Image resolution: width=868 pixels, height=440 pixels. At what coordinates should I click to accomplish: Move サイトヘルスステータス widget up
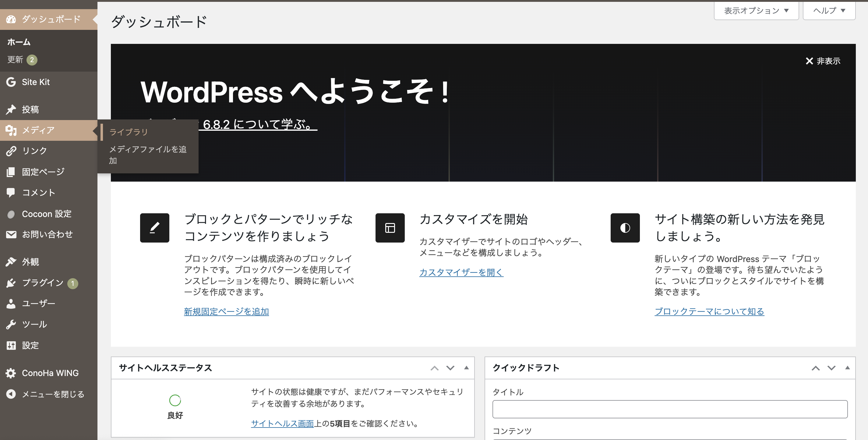[x=434, y=368]
